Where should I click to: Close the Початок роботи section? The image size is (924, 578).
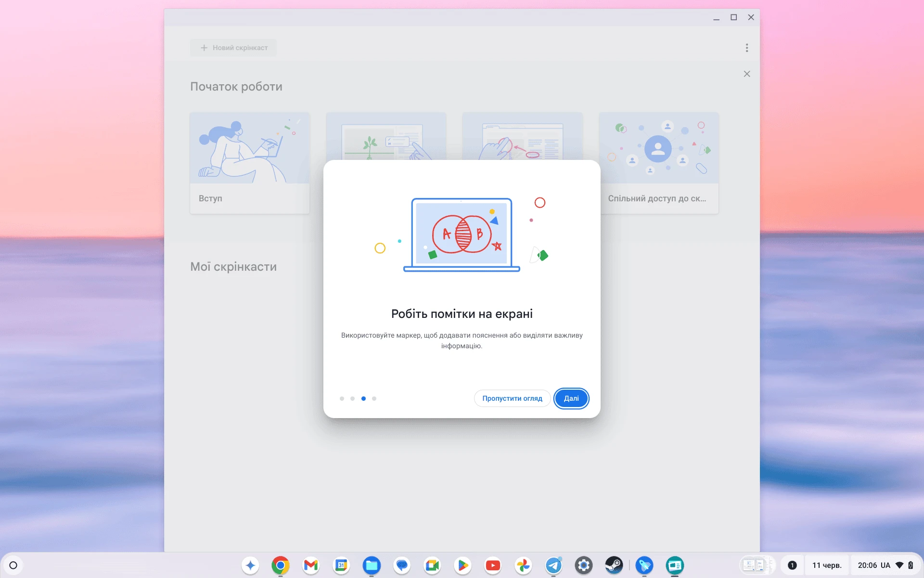pyautogui.click(x=747, y=74)
